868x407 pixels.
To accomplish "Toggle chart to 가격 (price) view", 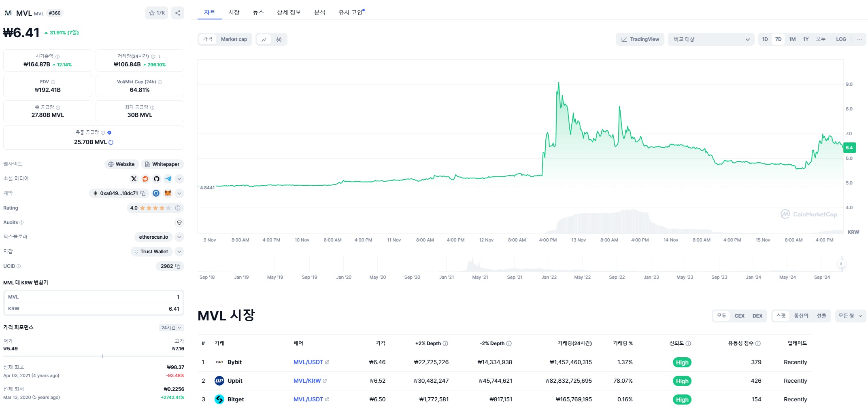I will 208,39.
